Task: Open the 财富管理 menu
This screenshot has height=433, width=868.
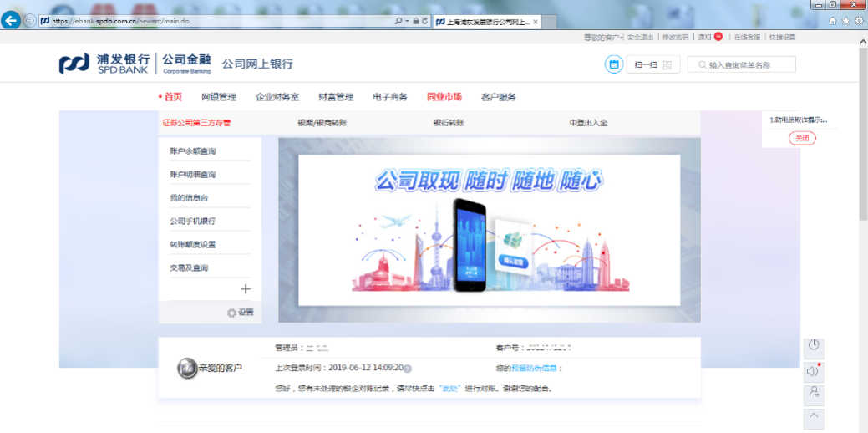Action: pyautogui.click(x=335, y=97)
